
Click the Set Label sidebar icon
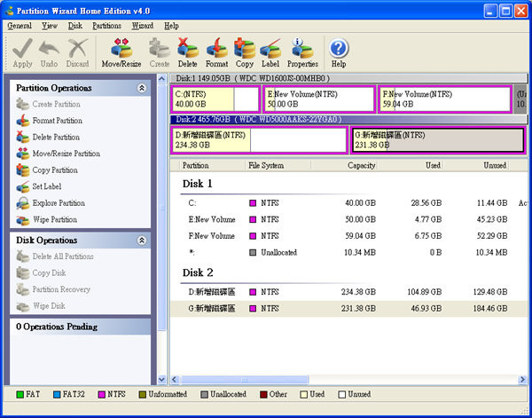23,186
